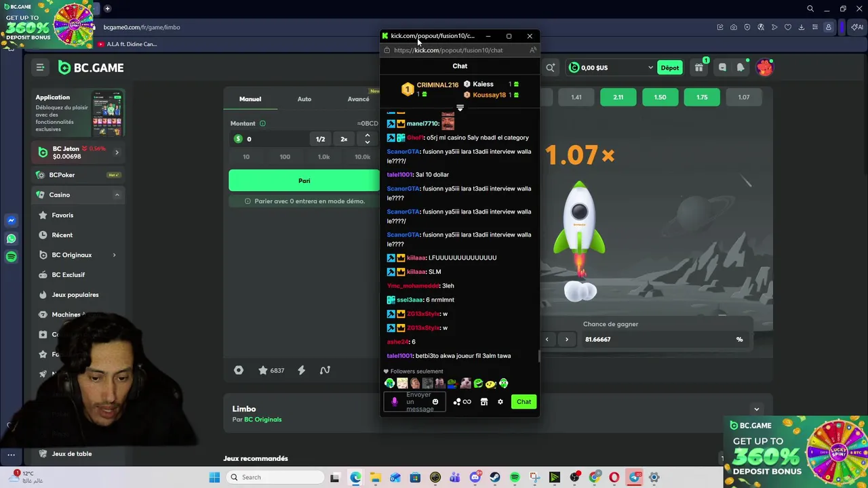Image resolution: width=868 pixels, height=488 pixels.
Task: Open WhatsApp in the Opera sidebar
Action: (11, 239)
